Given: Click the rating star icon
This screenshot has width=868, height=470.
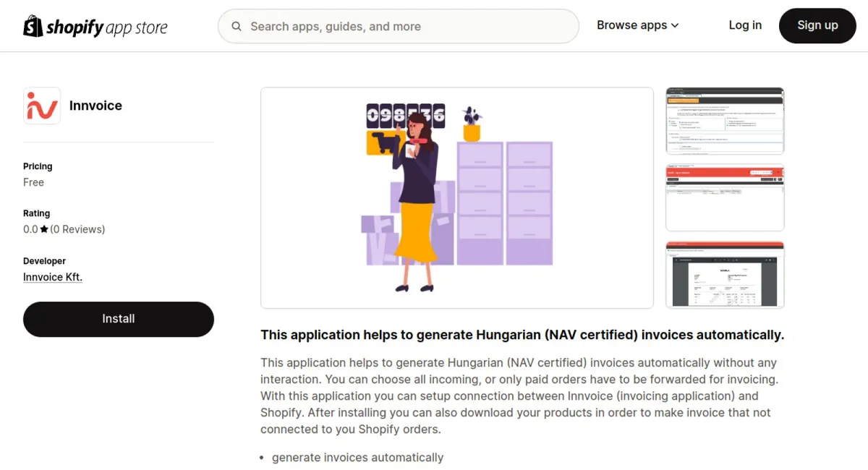Looking at the screenshot, I should [44, 229].
